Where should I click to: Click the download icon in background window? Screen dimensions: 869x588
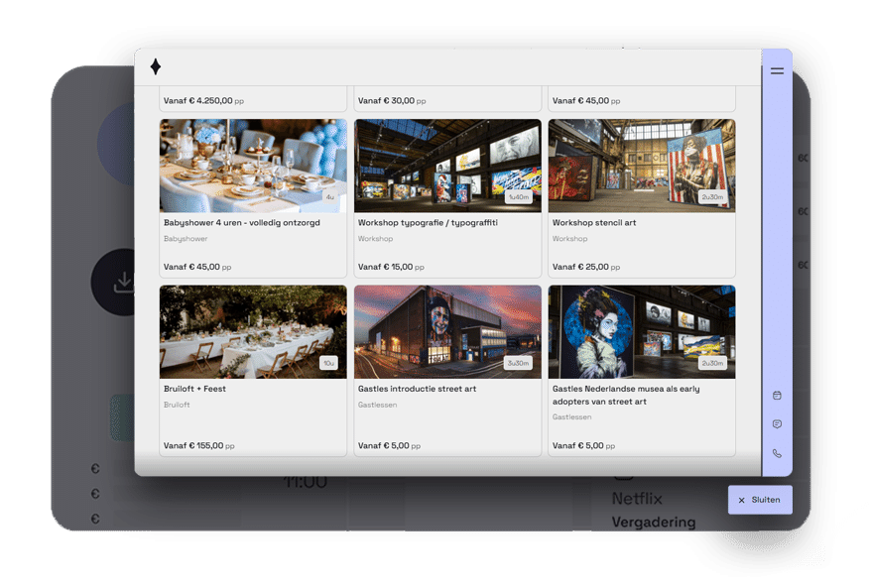[123, 282]
